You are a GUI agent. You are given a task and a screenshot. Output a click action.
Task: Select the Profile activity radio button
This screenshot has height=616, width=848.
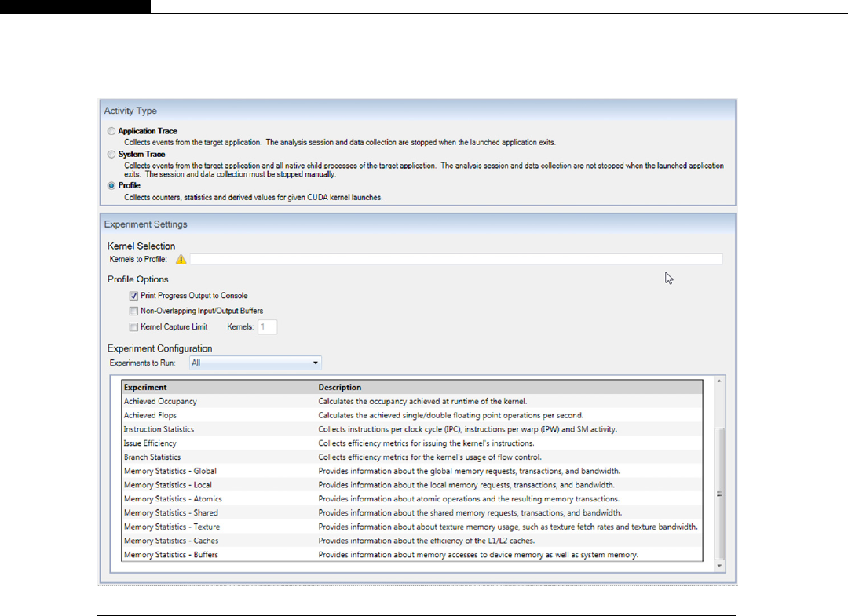(x=111, y=185)
